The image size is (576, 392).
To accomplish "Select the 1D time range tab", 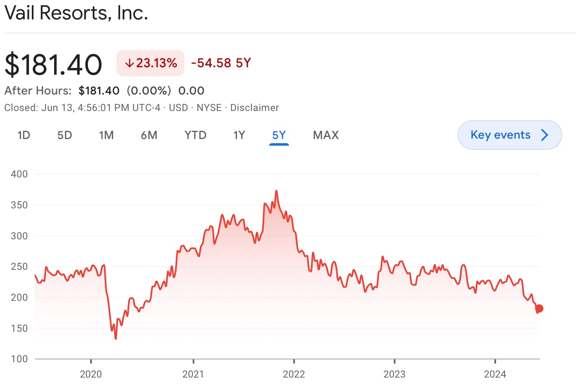I will [24, 135].
